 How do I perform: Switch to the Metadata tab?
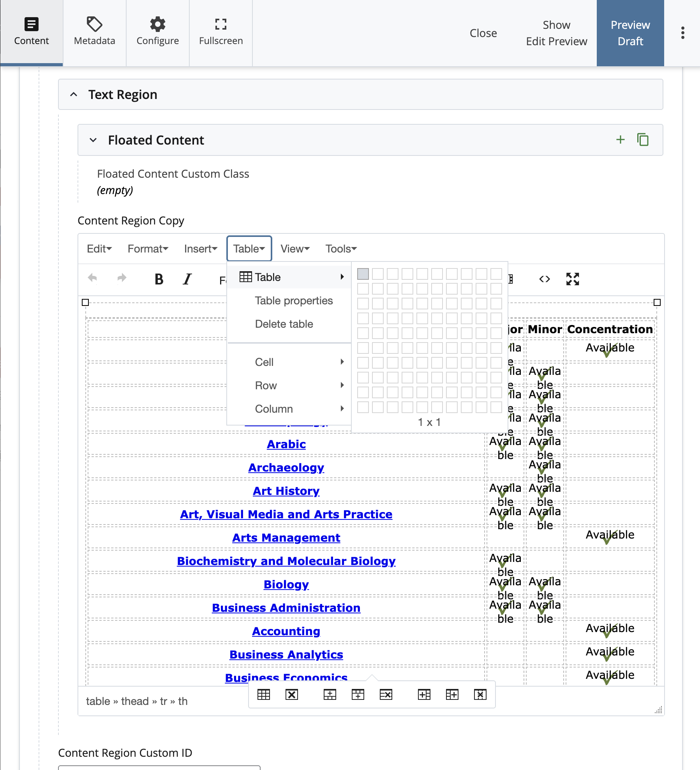click(x=94, y=31)
